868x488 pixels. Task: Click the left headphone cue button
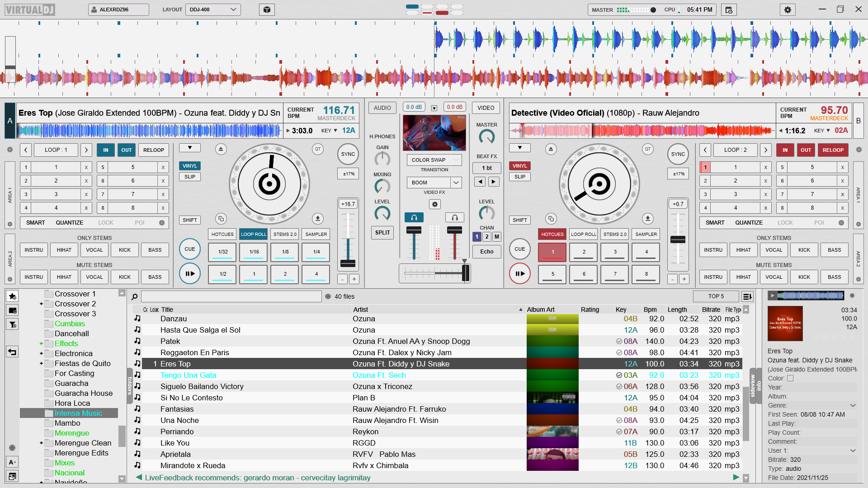click(x=414, y=218)
